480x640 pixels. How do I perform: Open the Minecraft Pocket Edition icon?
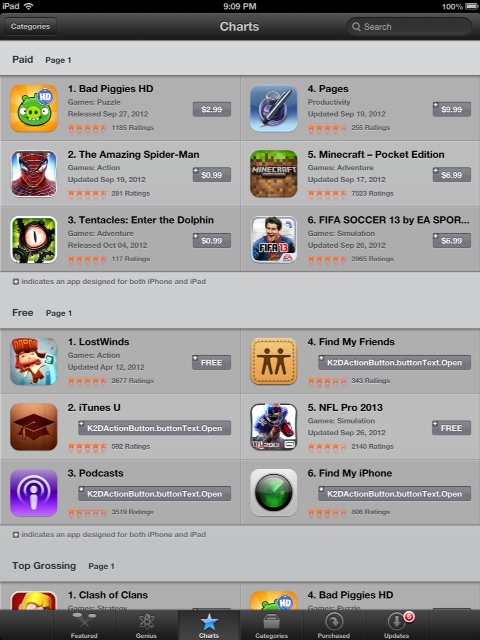(273, 174)
